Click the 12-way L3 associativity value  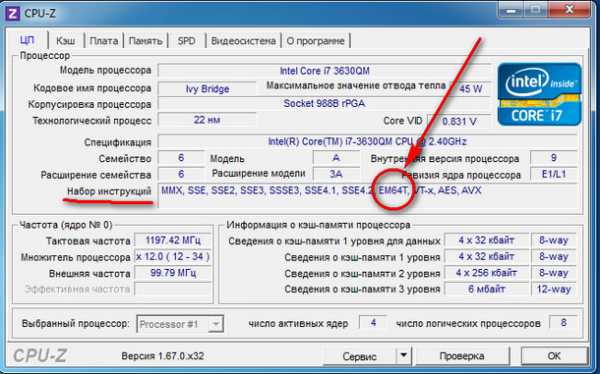pyautogui.click(x=554, y=289)
